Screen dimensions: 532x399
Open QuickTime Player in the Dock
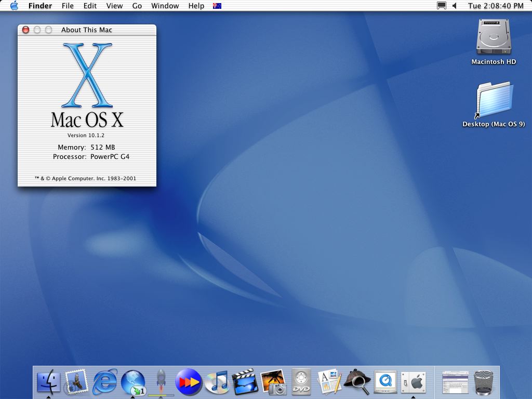(385, 382)
